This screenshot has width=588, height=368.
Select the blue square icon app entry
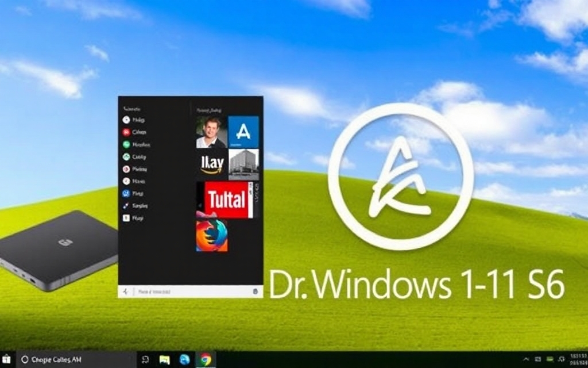click(x=133, y=193)
